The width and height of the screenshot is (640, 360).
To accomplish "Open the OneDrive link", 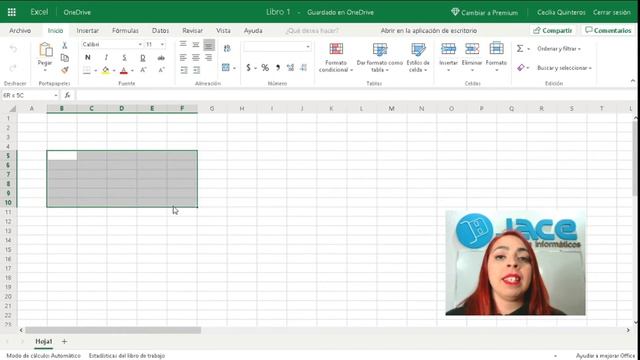I will [x=77, y=12].
